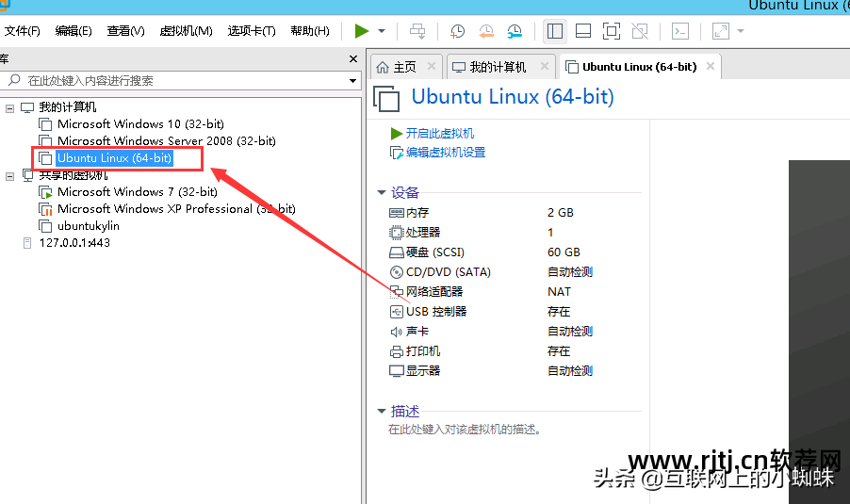Click the stretch guest display icon
This screenshot has height=504, width=850.
721,31
